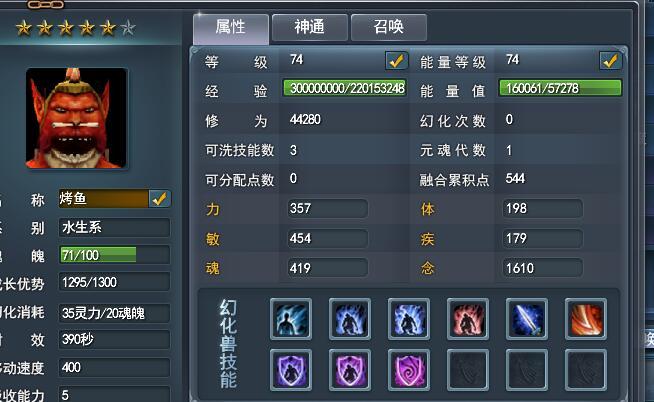Click the green 经验 experience progress bar

(x=345, y=88)
